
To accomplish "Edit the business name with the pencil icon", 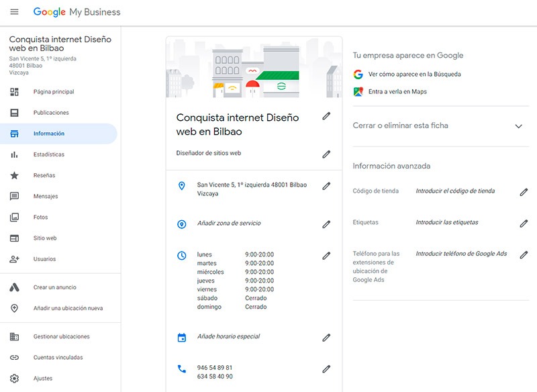I will (327, 116).
